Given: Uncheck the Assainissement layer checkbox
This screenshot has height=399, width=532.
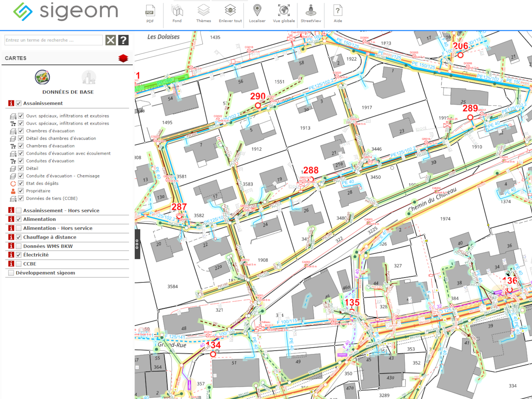Looking at the screenshot, I should point(19,103).
